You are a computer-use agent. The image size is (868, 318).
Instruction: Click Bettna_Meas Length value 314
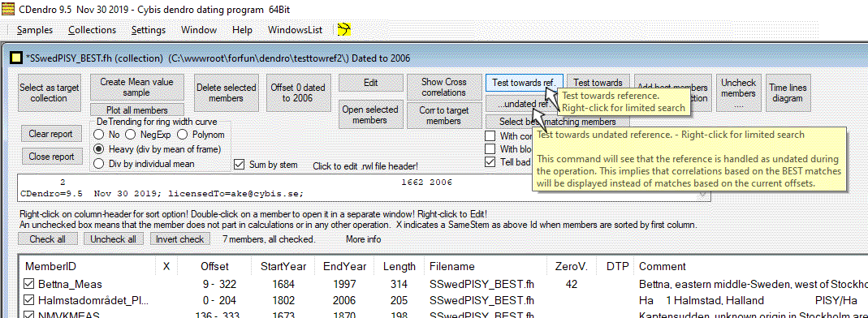[x=399, y=284]
